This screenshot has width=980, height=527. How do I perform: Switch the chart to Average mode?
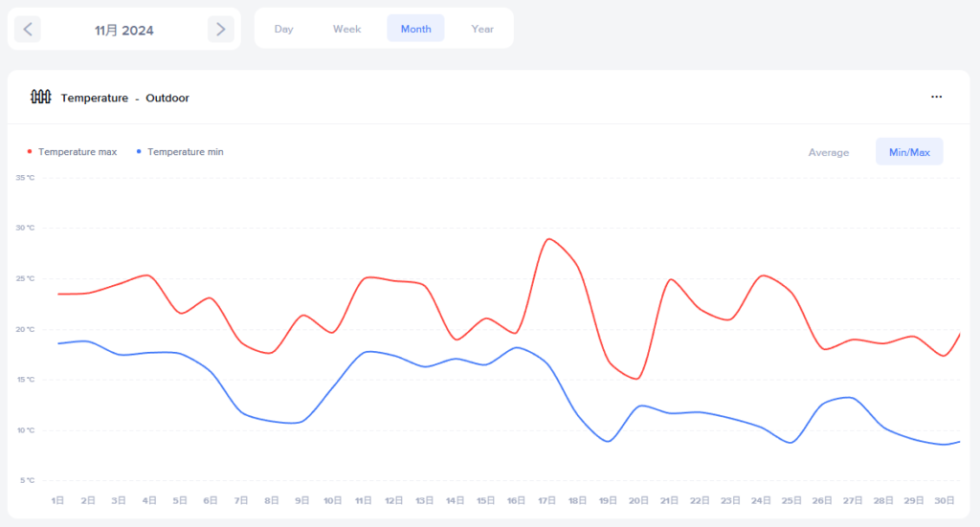[828, 152]
